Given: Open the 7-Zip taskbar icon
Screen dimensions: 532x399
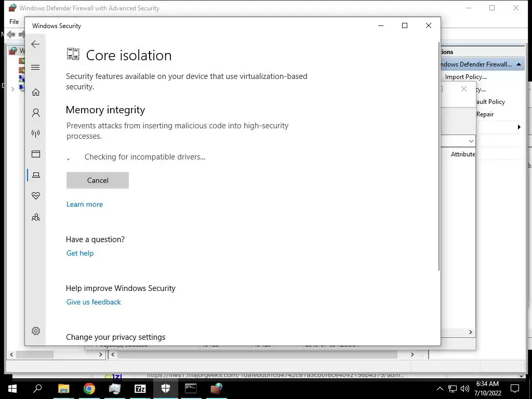Looking at the screenshot, I should (x=140, y=389).
